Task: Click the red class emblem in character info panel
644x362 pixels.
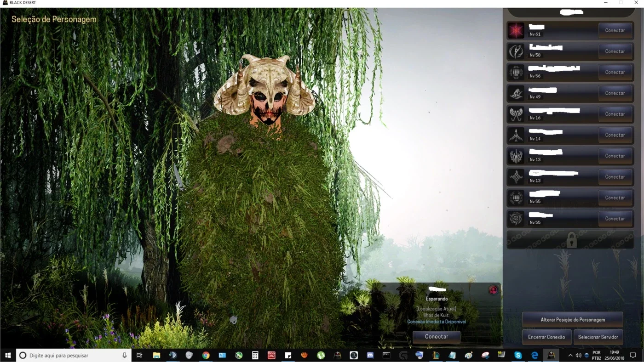Action: point(493,290)
